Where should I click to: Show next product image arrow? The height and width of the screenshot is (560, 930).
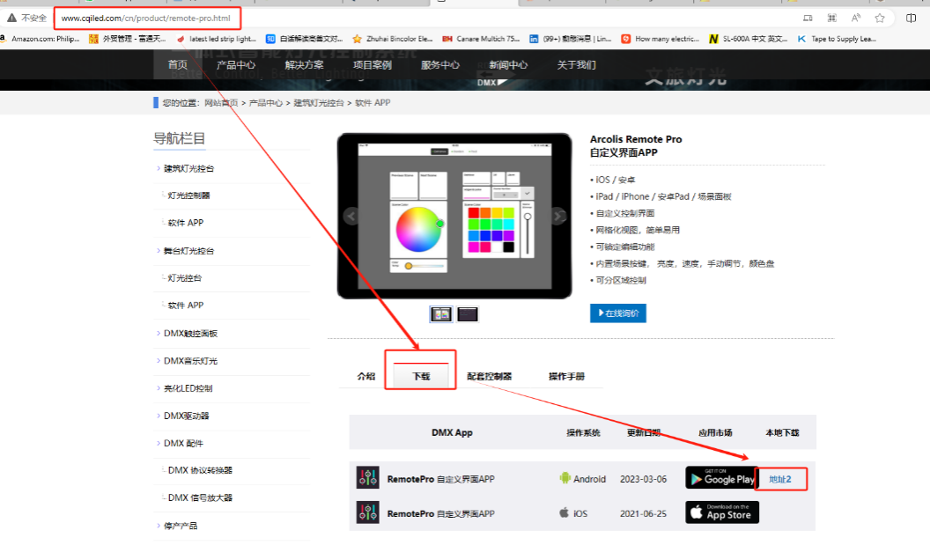pos(558,216)
